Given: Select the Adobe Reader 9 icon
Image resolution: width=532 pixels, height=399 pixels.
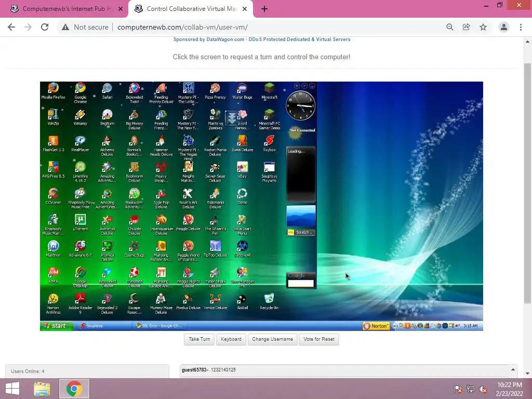Looking at the screenshot, I should pyautogui.click(x=81, y=303).
